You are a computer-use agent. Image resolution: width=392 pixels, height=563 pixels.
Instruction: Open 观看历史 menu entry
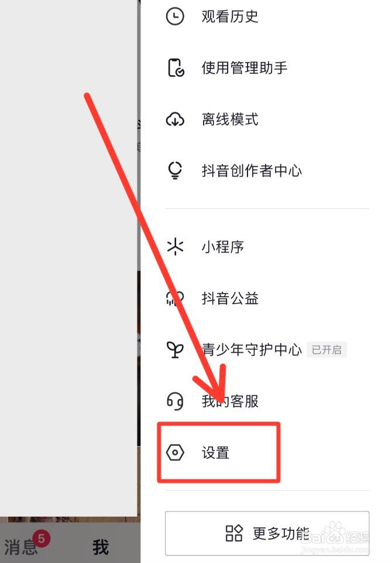click(267, 16)
